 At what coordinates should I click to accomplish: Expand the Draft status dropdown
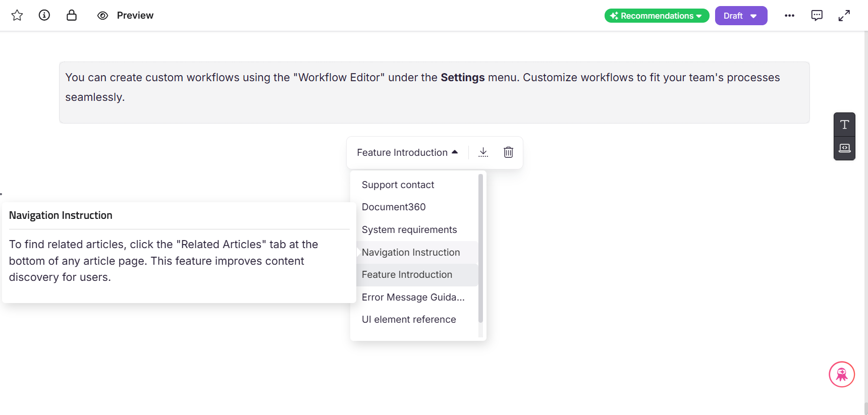click(740, 16)
